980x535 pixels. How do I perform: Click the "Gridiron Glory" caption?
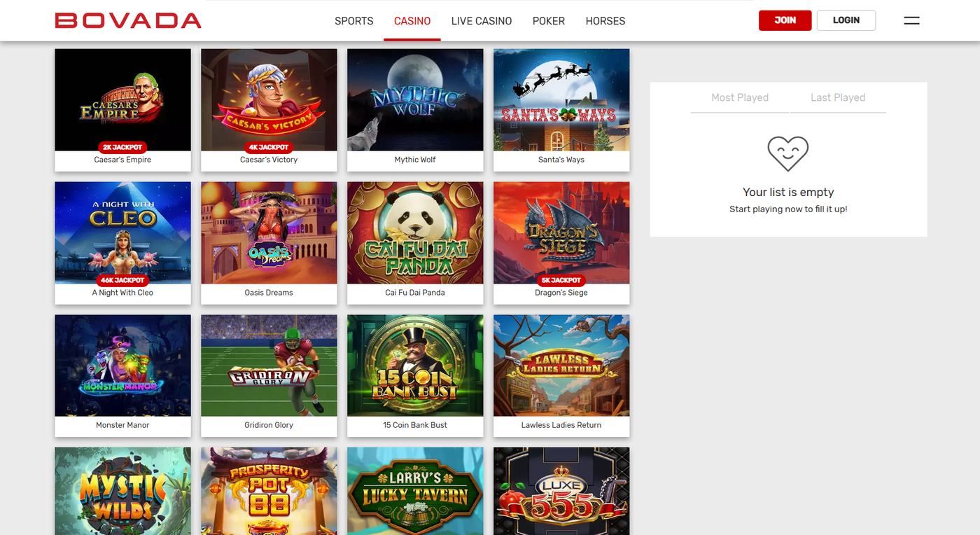pyautogui.click(x=269, y=425)
